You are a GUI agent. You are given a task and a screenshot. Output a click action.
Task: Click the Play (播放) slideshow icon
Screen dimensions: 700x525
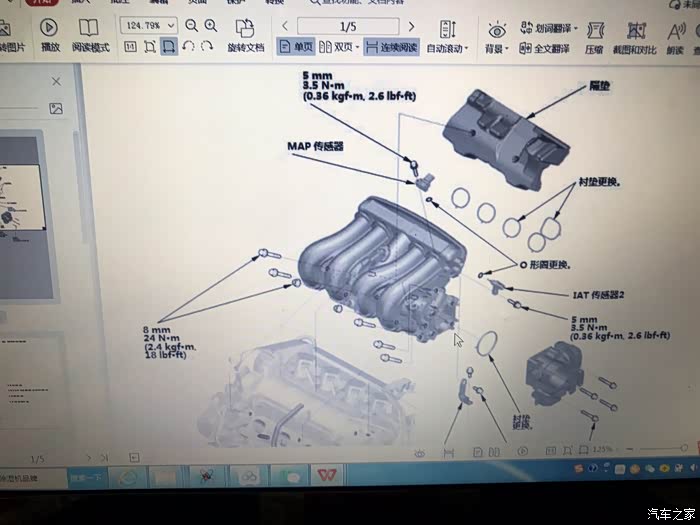[49, 28]
